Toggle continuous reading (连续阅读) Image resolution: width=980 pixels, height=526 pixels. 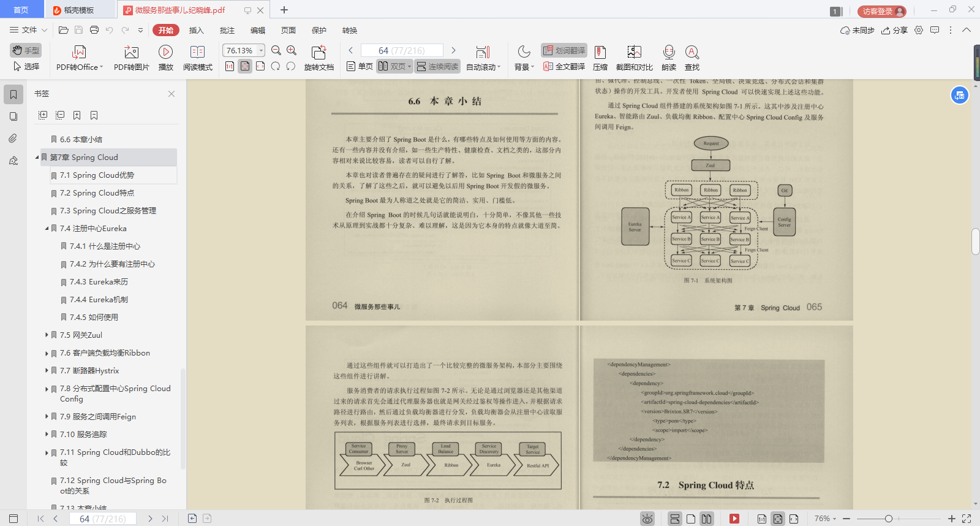(437, 66)
